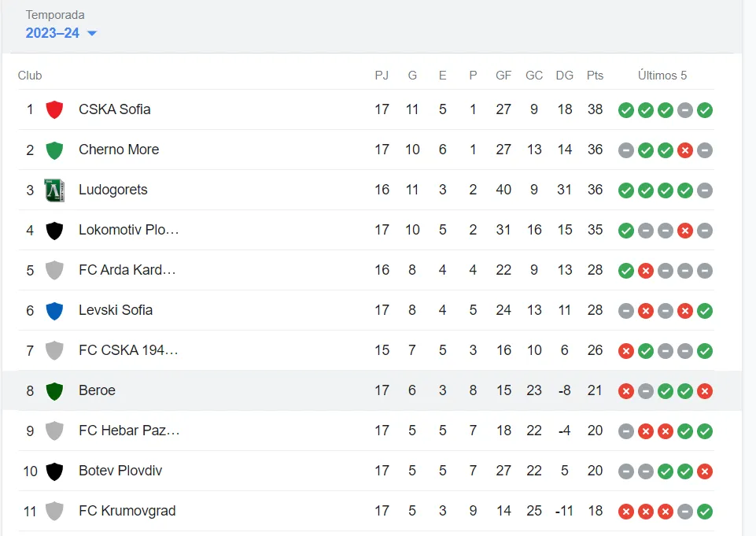Click Beroe's most recent loss indicator
756x536 pixels.
[x=705, y=391]
